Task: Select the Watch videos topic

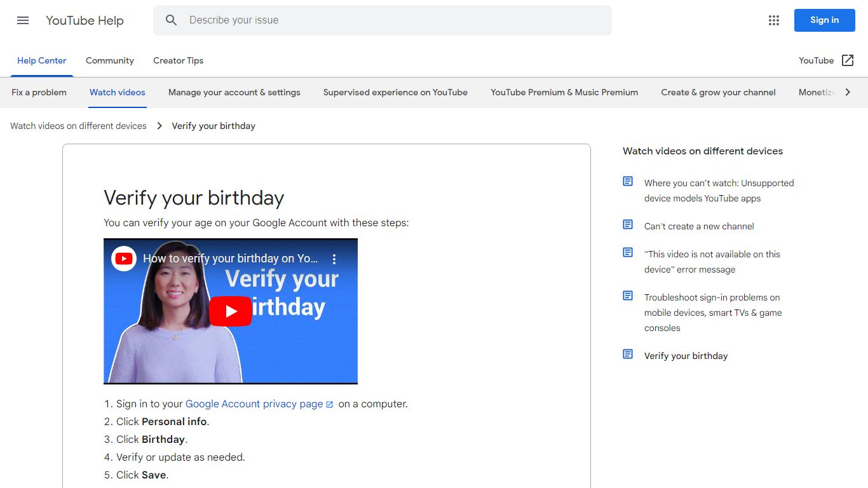Action: pyautogui.click(x=118, y=92)
